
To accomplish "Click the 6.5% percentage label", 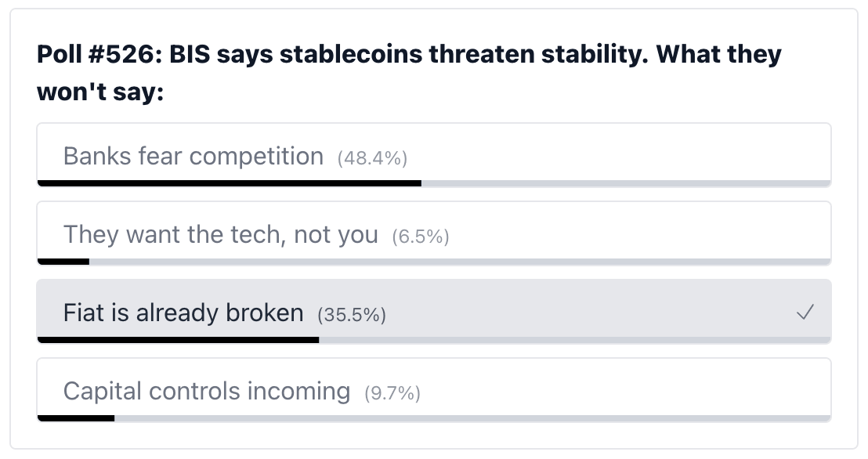I will [x=421, y=237].
